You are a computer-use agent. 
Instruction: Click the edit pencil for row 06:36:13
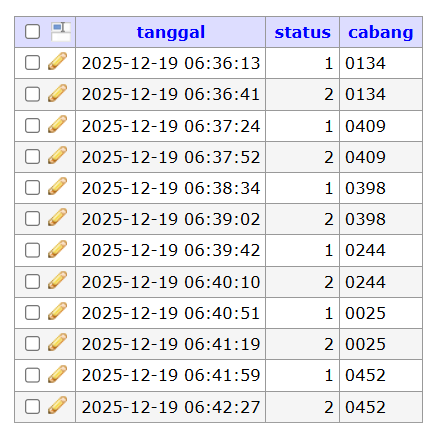57,61
